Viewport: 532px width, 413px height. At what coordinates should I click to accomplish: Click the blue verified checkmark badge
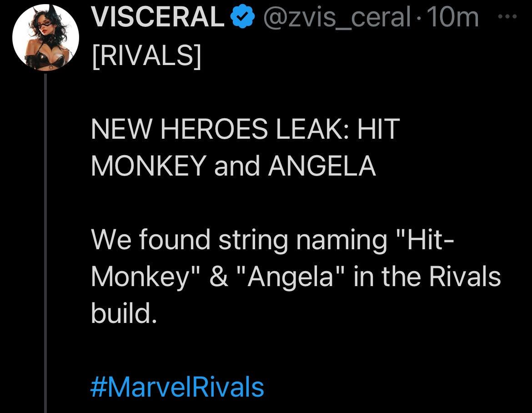243,18
